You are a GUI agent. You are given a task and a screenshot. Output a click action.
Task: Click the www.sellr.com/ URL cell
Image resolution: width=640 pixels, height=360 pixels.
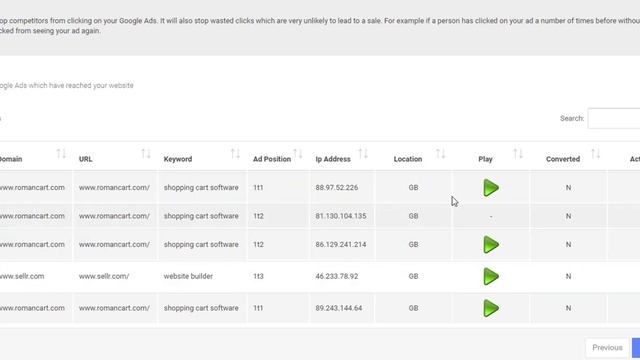coord(104,276)
